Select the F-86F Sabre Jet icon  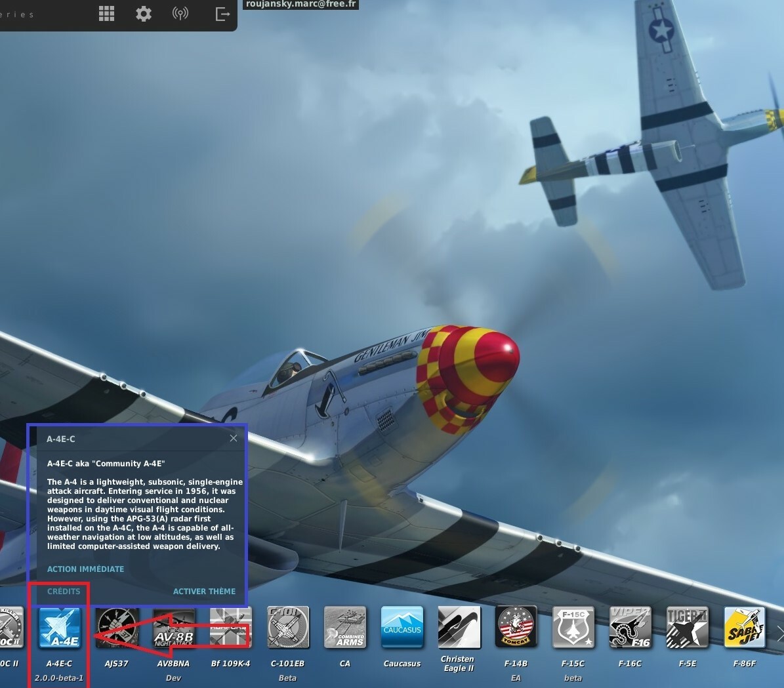745,627
